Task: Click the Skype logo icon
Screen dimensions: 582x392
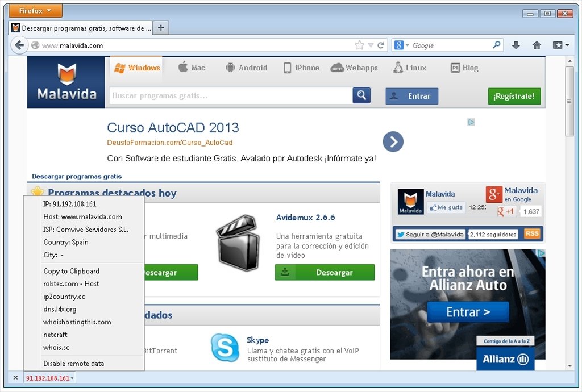Action: [x=225, y=348]
